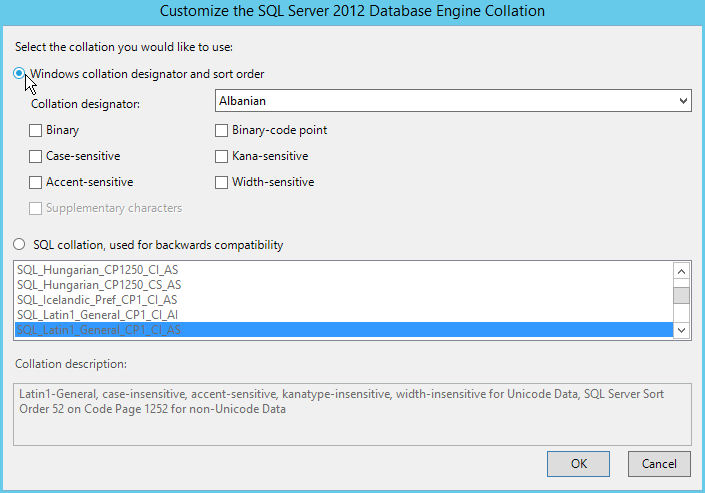Choose SQL_Hungarian_CP1250_CS_AS collation

98,285
